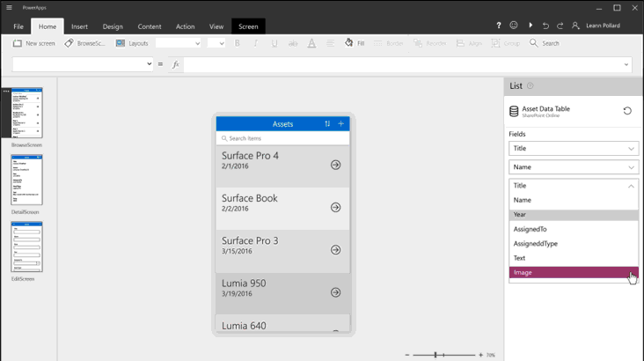Click arrow icon for Surface Pro 3
644x361 pixels.
point(335,250)
